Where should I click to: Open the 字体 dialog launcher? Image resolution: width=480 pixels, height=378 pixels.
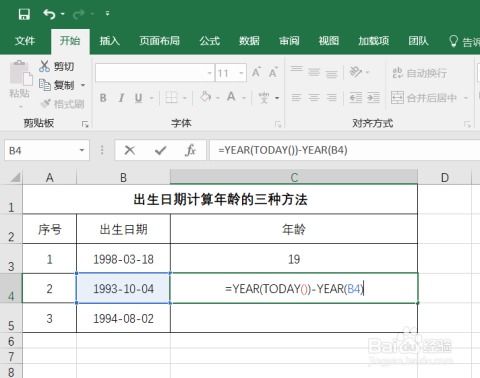click(x=278, y=124)
